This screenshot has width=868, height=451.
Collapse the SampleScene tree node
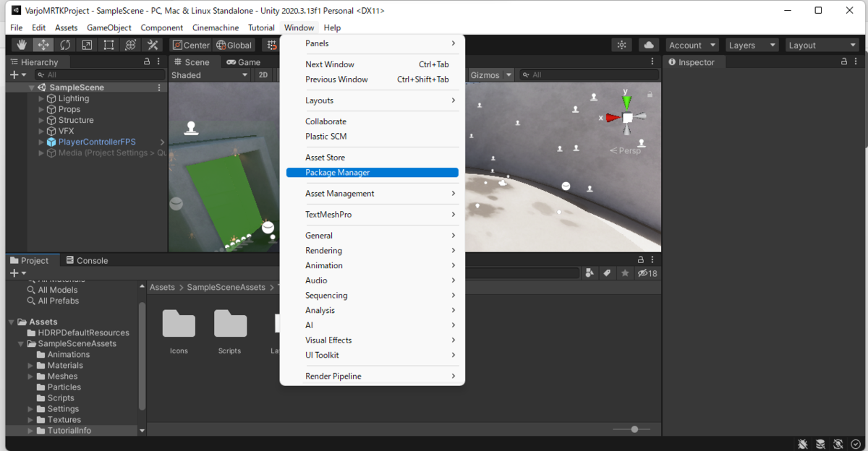[32, 87]
